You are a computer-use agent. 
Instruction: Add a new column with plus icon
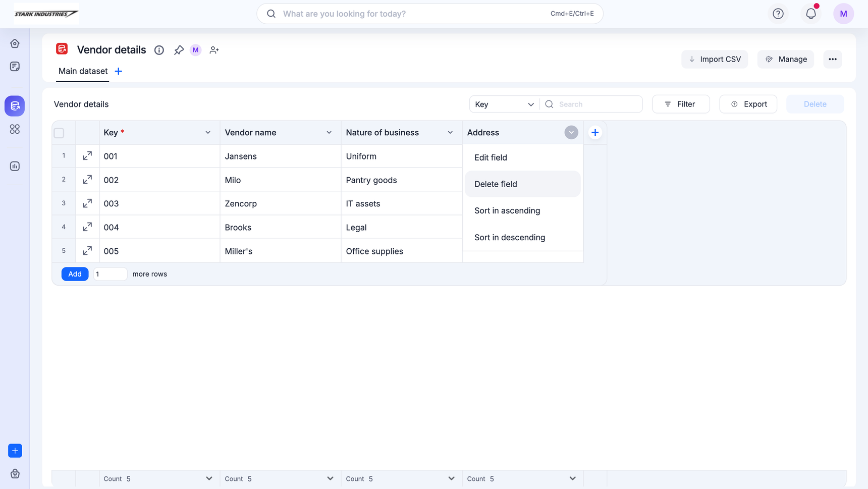(595, 133)
